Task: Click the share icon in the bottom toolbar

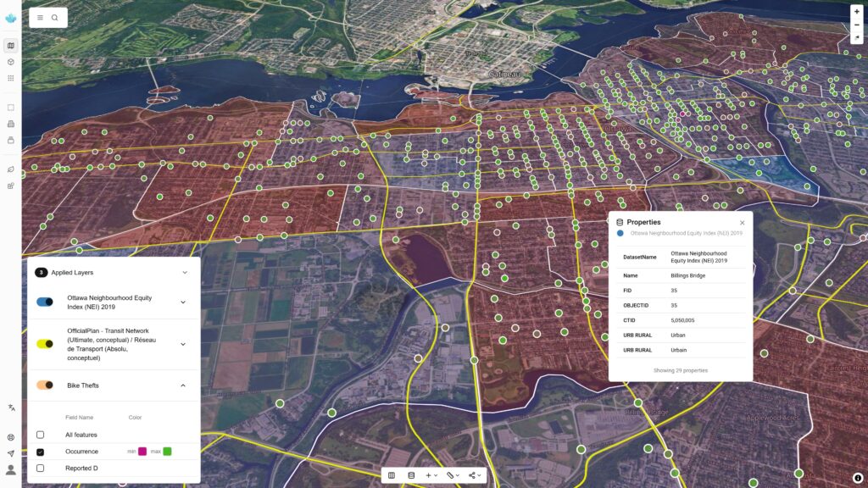Action: (472, 475)
